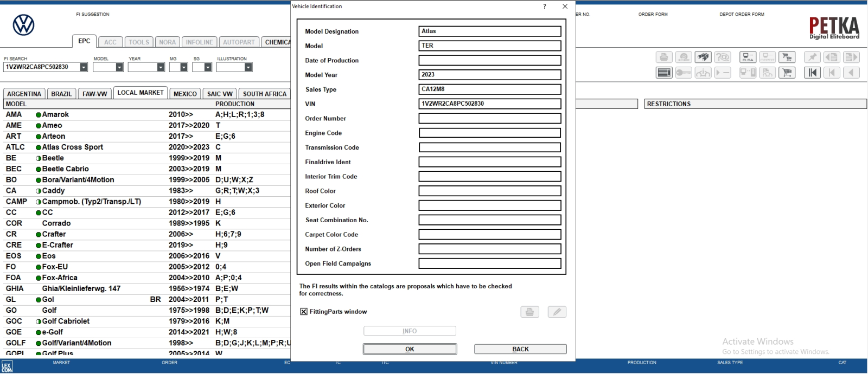The image size is (868, 374).
Task: Click the printer icon in the main toolbar
Action: coord(664,57)
